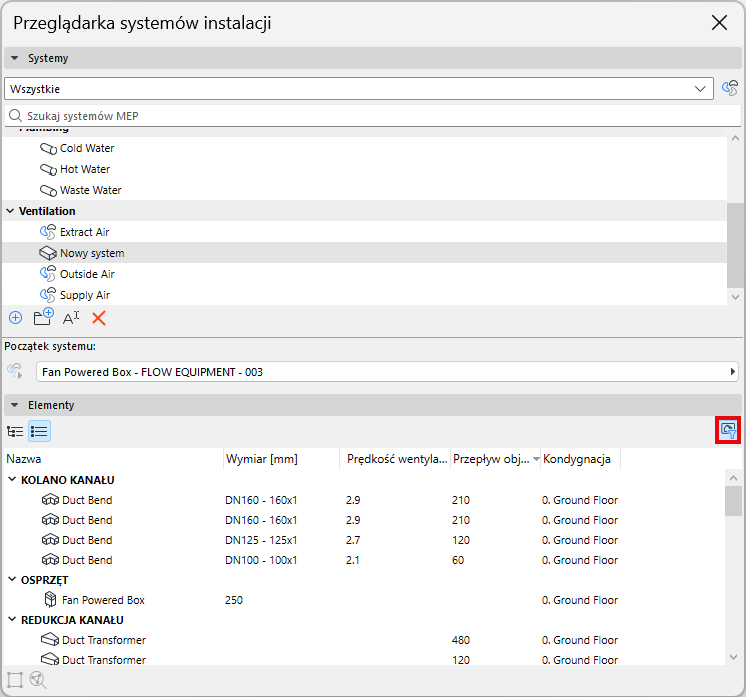Click the ventilation system filter icon beside Wszystkie
This screenshot has width=746, height=697.
click(729, 88)
